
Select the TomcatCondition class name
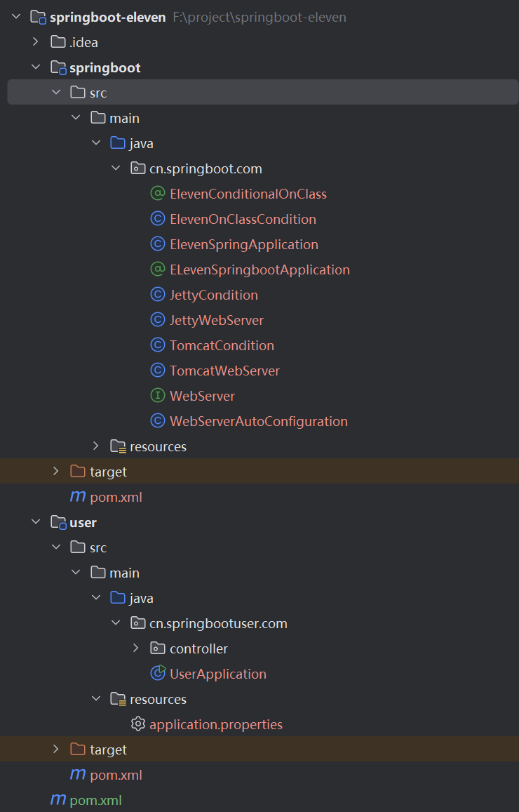click(x=222, y=345)
